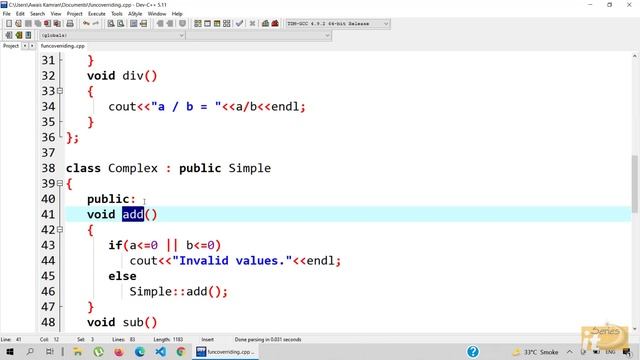Screen dimensions: 640x360
Task: Print the file using the printer icon
Action: click(70, 24)
